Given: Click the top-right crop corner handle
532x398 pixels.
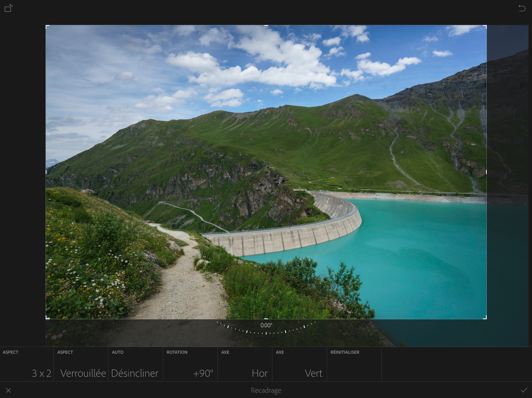Looking at the screenshot, I should (x=485, y=27).
